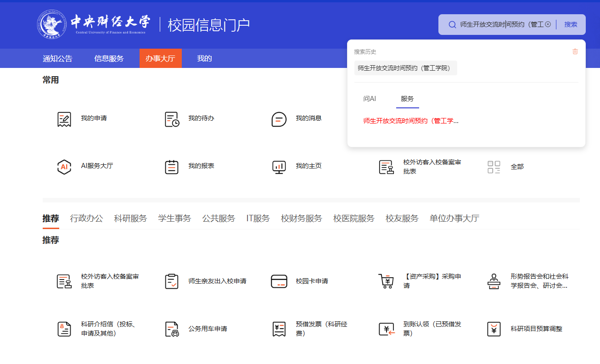Launch the AI服务大厅 hexagon icon
600x364 pixels.
coord(64,167)
